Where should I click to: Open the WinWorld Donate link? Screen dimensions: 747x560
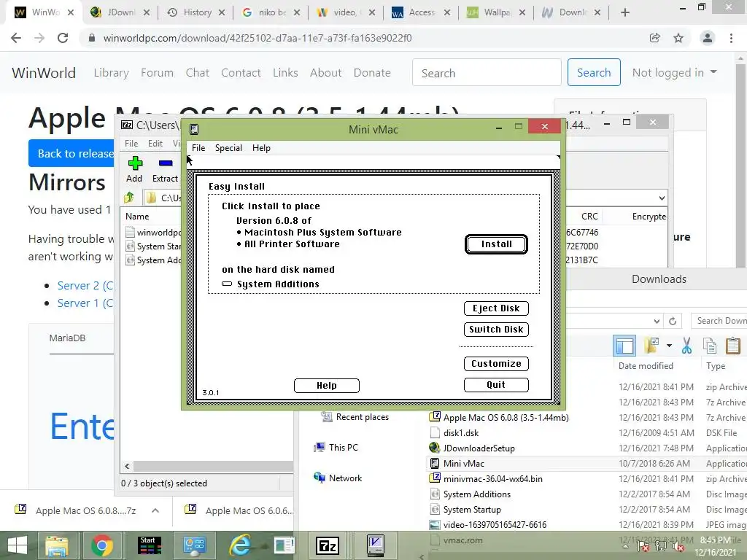coord(371,73)
